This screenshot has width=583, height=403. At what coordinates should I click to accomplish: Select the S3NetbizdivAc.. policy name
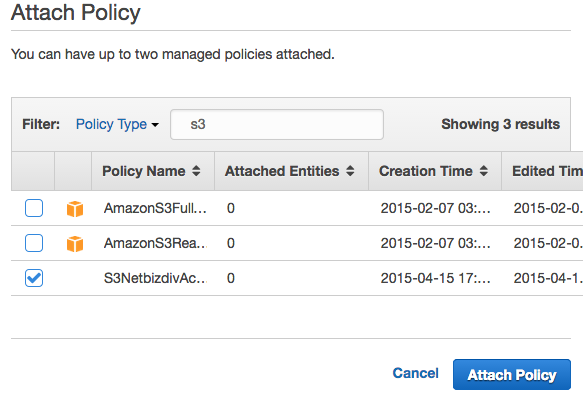(x=155, y=278)
